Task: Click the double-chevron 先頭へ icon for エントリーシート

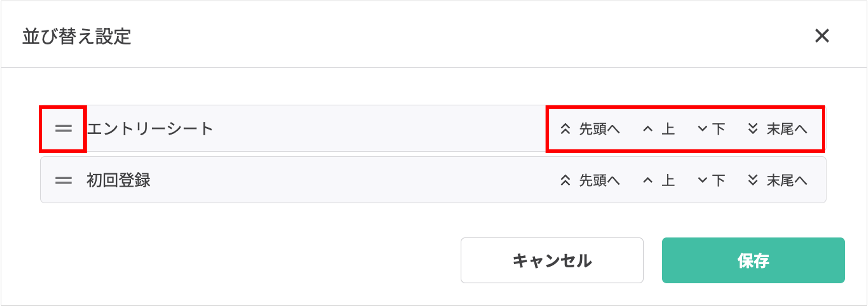Action: 565,128
